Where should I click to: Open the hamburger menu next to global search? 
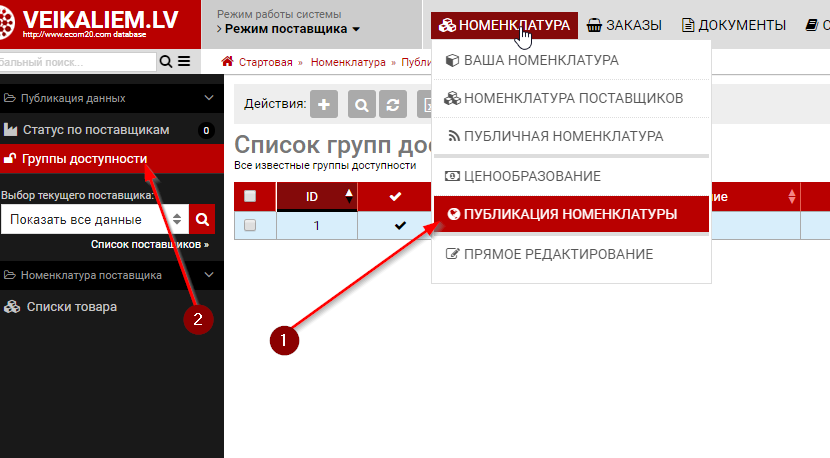tap(184, 62)
